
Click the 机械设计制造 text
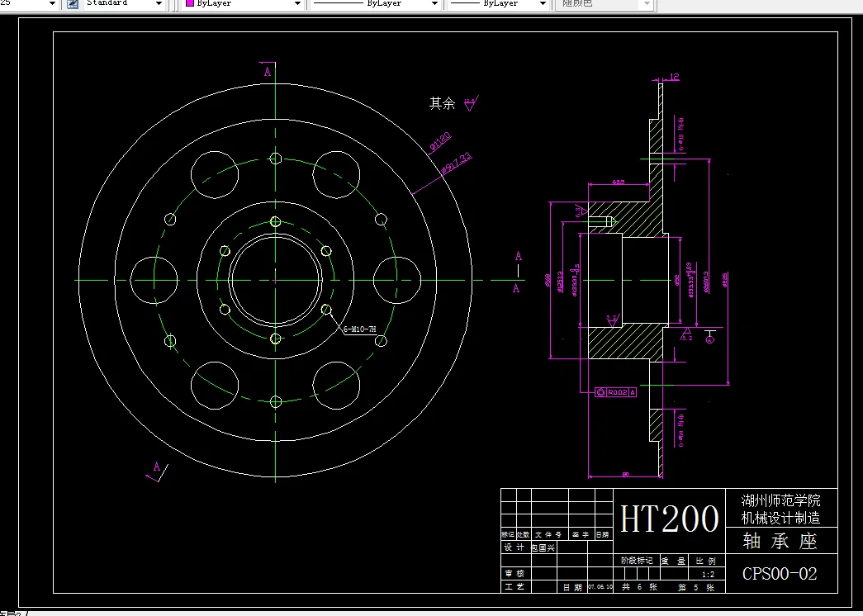coord(780,518)
